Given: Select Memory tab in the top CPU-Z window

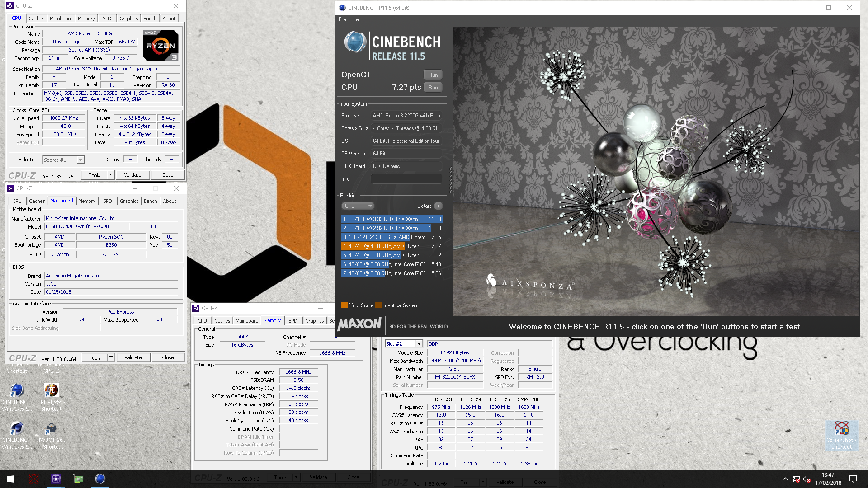Looking at the screenshot, I should point(86,19).
